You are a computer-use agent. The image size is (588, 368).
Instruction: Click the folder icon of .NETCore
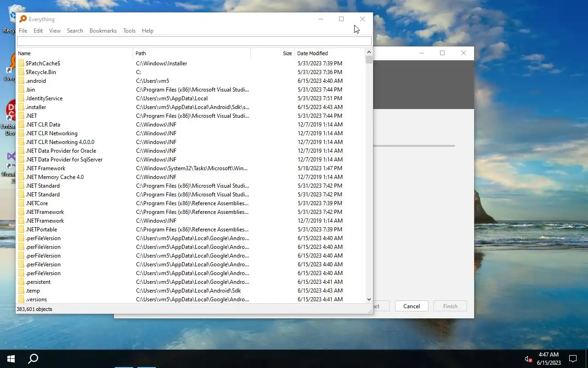point(21,203)
